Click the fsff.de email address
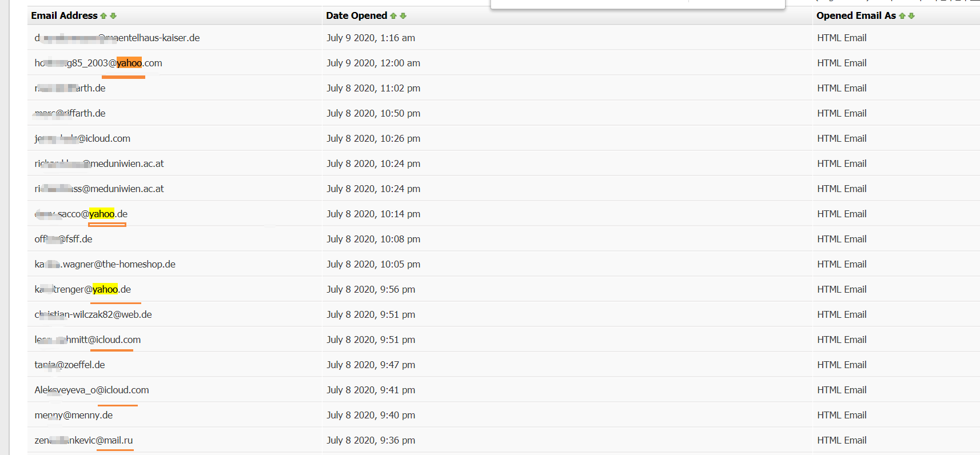 [63, 240]
